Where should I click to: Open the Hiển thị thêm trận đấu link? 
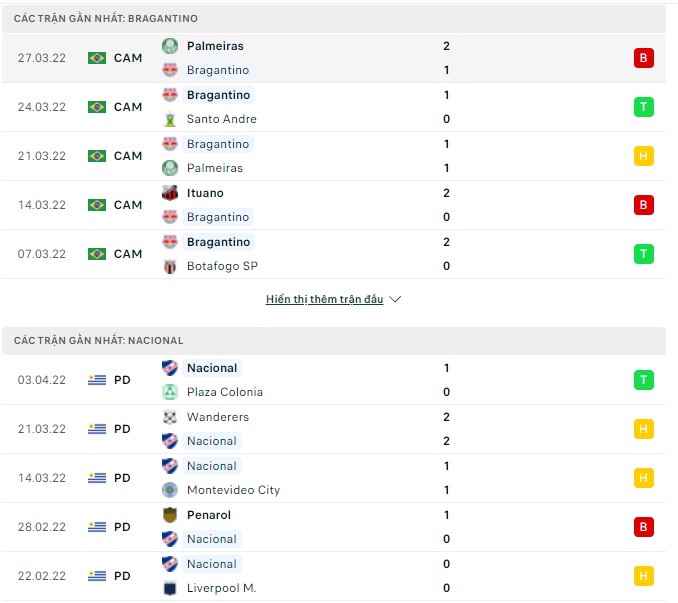pos(324,299)
